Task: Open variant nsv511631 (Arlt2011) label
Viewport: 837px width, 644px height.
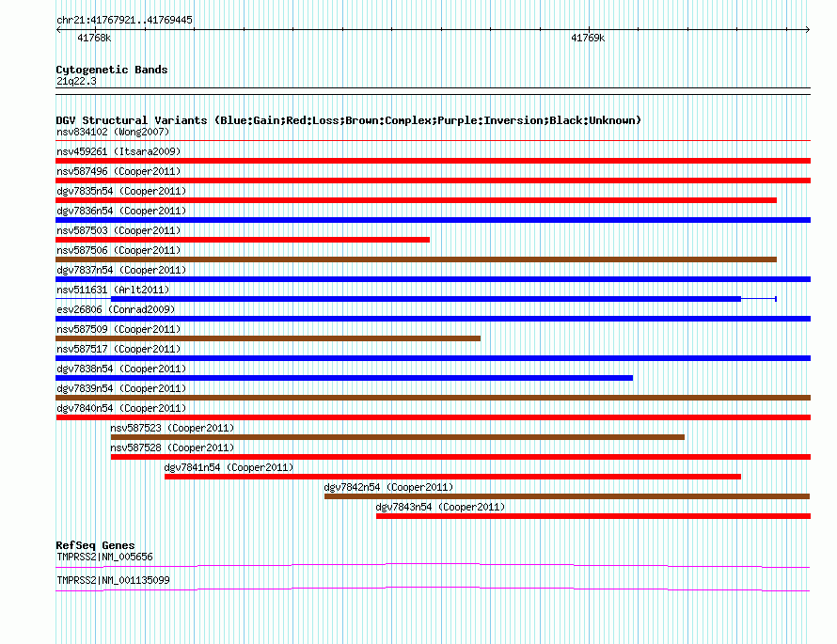Action: (113, 290)
